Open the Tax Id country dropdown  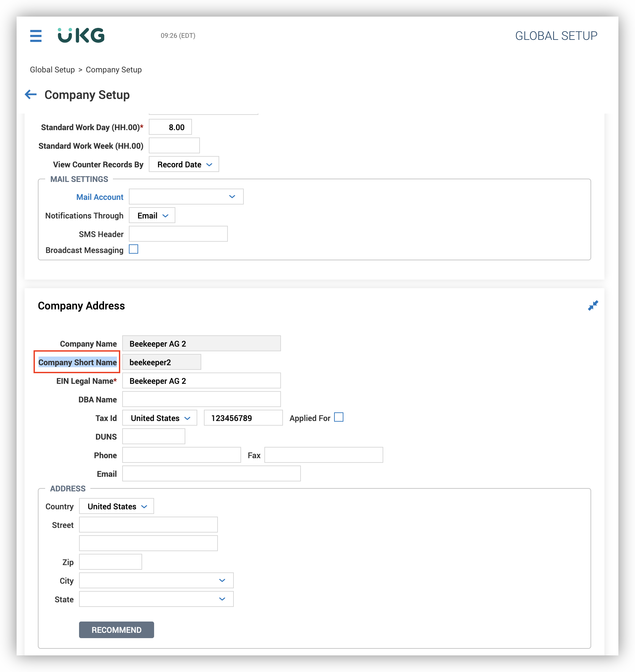[159, 418]
